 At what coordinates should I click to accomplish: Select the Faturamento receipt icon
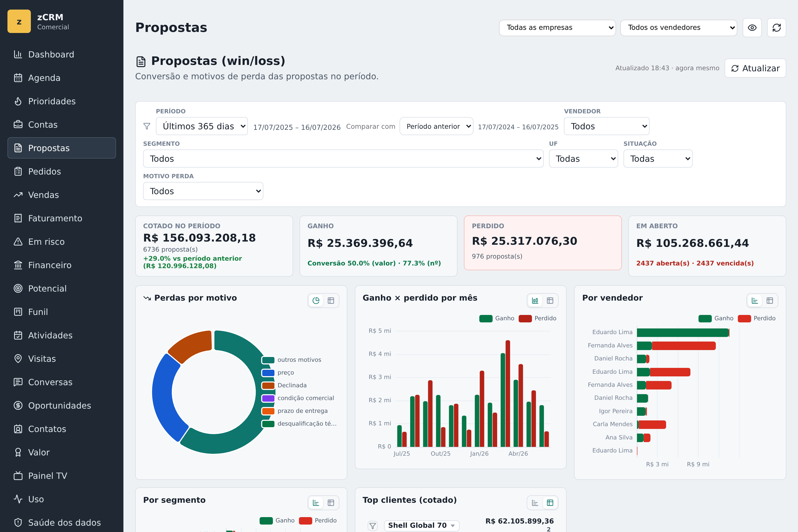18,218
